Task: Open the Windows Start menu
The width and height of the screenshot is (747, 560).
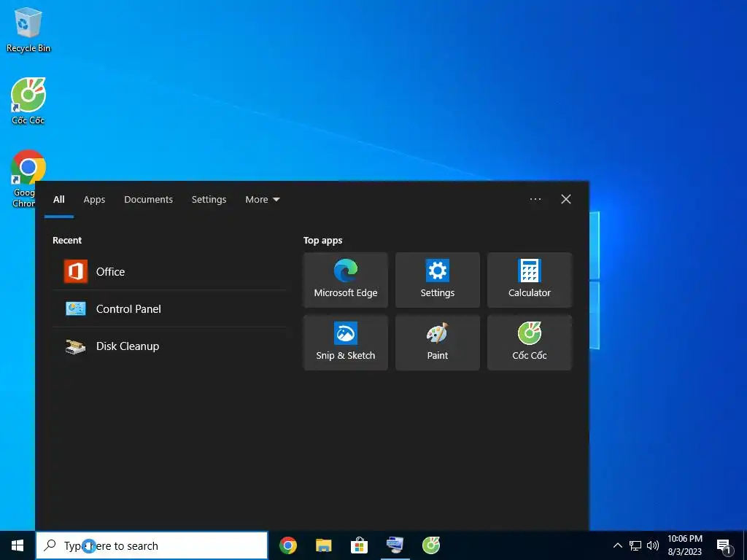Action: [18, 545]
